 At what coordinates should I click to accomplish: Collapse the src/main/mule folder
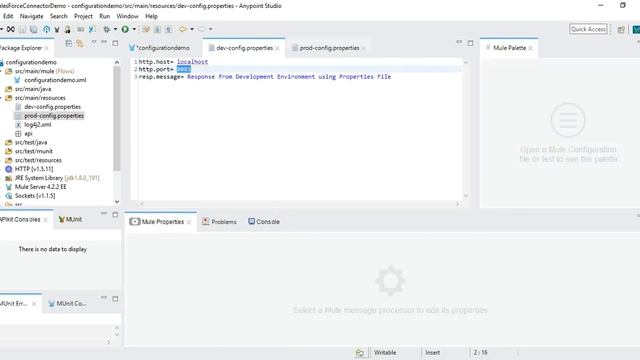click(x=1, y=71)
